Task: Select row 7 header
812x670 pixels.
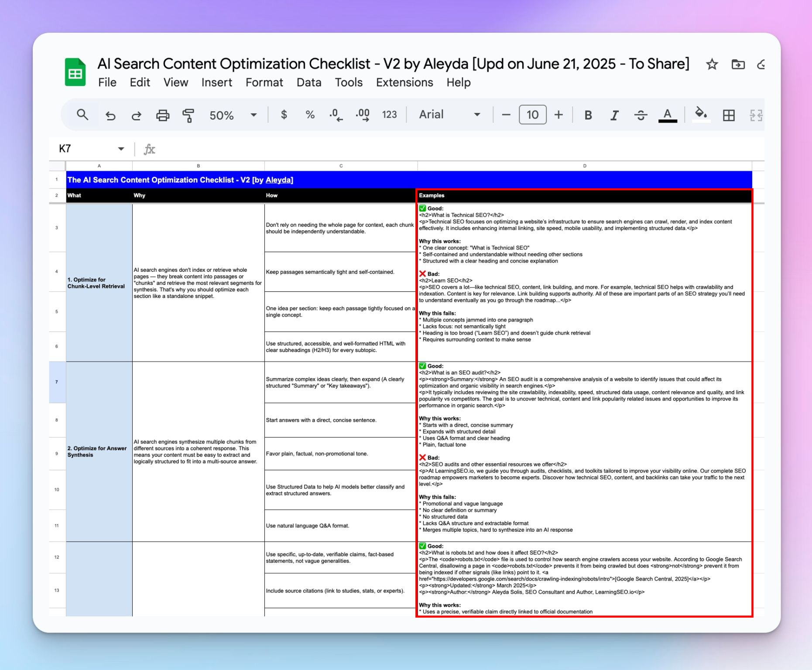Action: [57, 382]
